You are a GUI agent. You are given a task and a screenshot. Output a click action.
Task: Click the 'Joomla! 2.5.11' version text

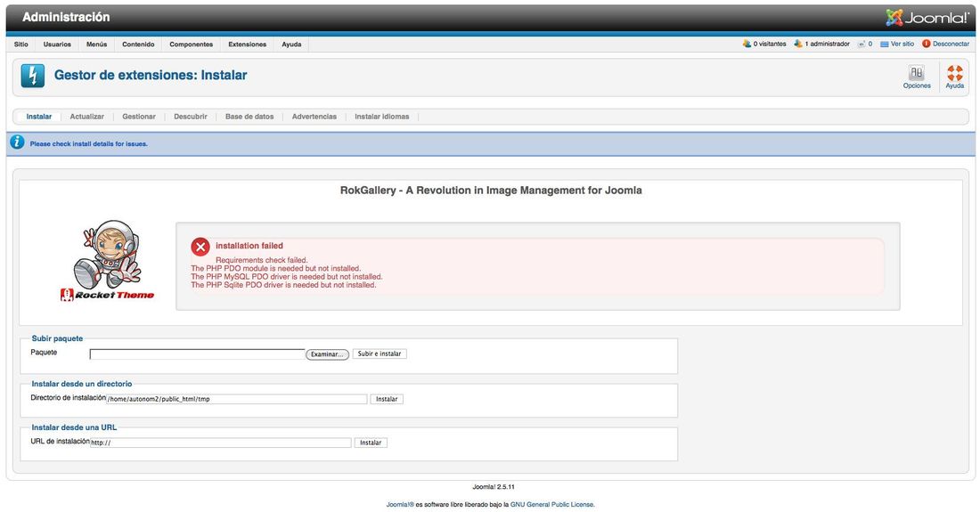pos(494,487)
